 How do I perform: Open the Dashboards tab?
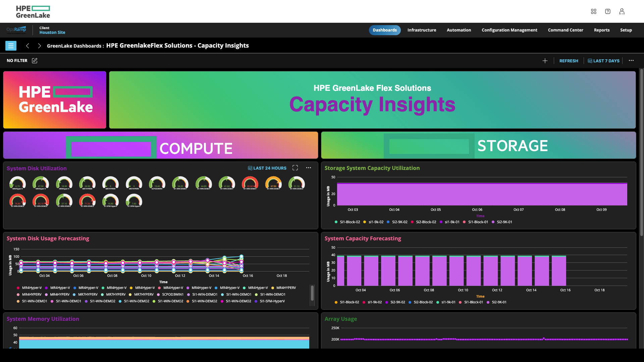(385, 30)
